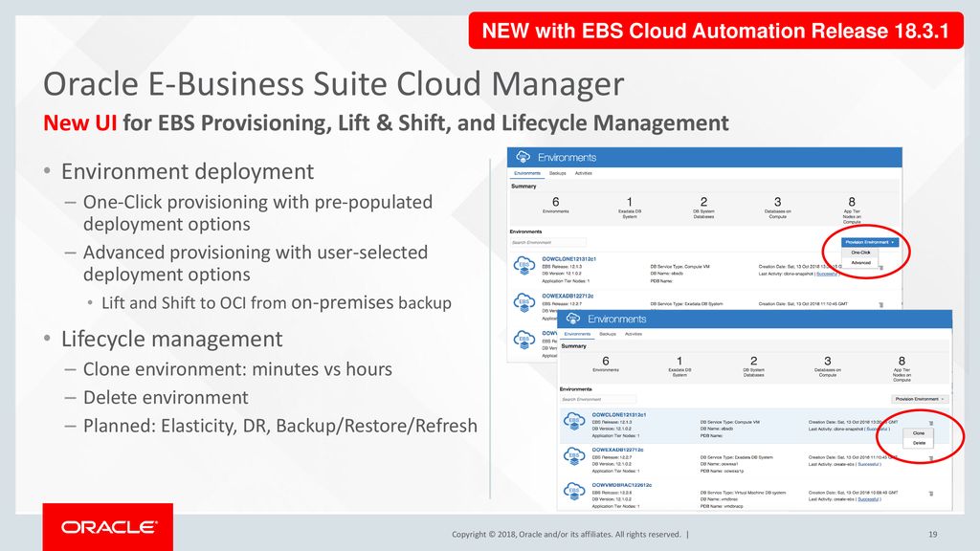
Task: Switch to Backups tab in back window
Action: tap(558, 173)
